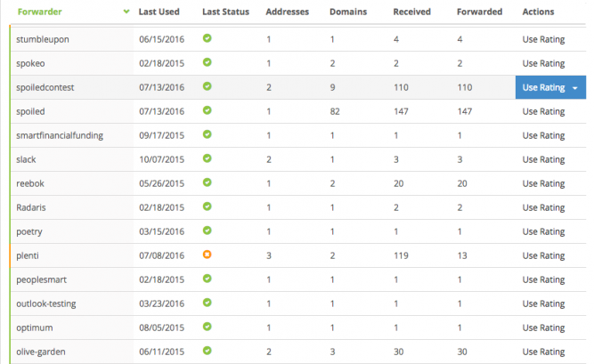Select the spoiledcontest forwarder name
The width and height of the screenshot is (594, 364).
coord(45,87)
